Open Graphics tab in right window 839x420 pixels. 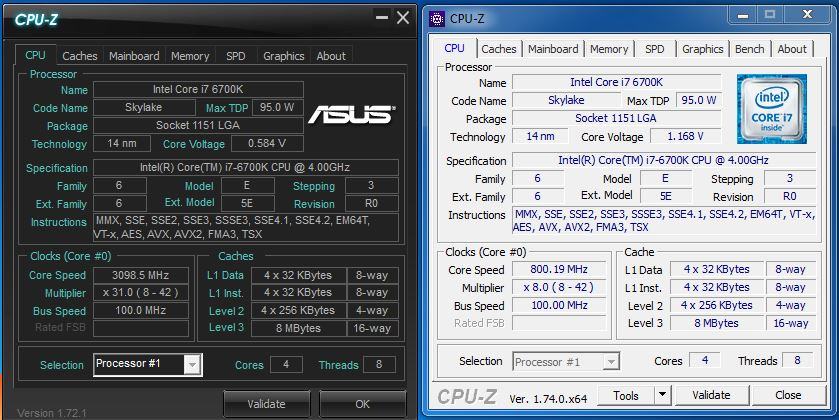(703, 49)
